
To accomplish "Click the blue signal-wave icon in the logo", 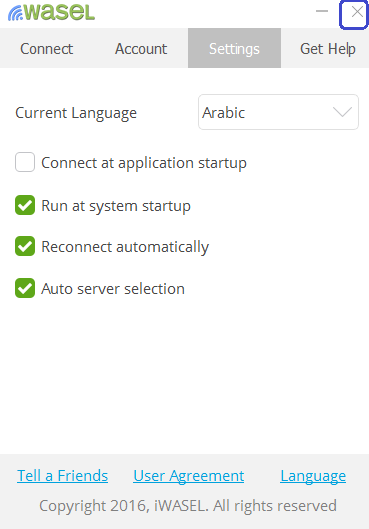I will pyautogui.click(x=16, y=13).
